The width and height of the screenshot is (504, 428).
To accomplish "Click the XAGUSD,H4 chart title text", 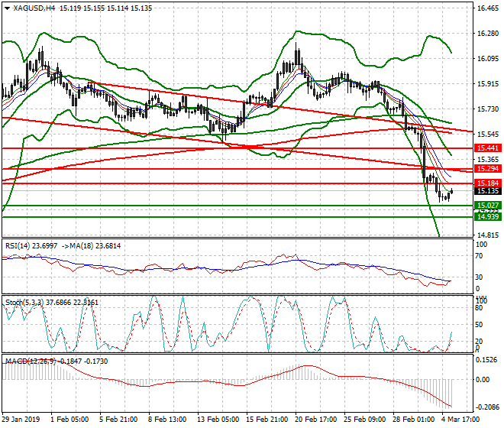I will click(34, 8).
